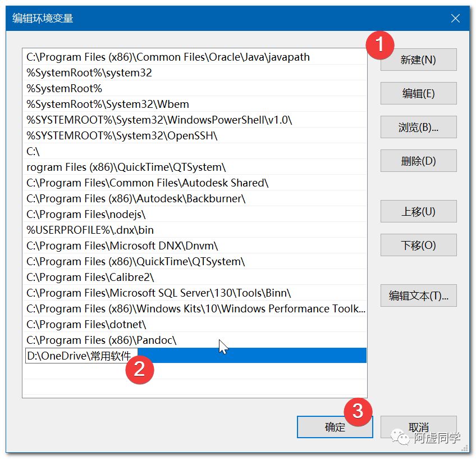Select the Microsoft DNX\Dnvm\ entry

point(194,246)
